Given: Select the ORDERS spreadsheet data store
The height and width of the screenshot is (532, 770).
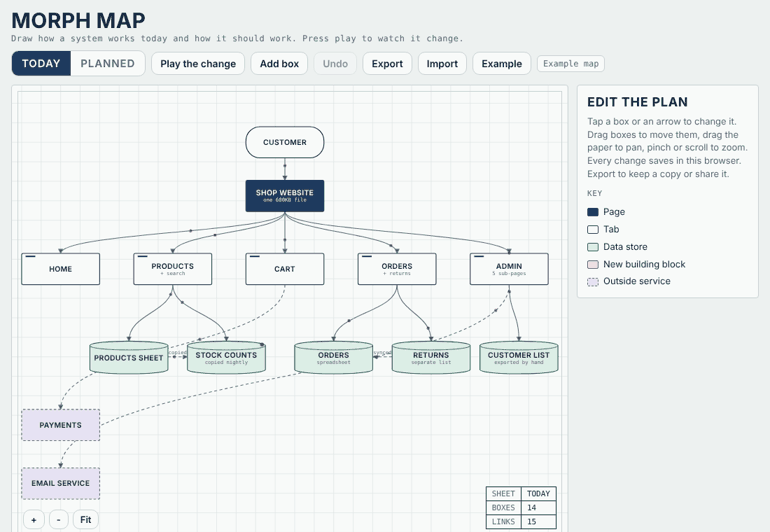Looking at the screenshot, I should (333, 358).
